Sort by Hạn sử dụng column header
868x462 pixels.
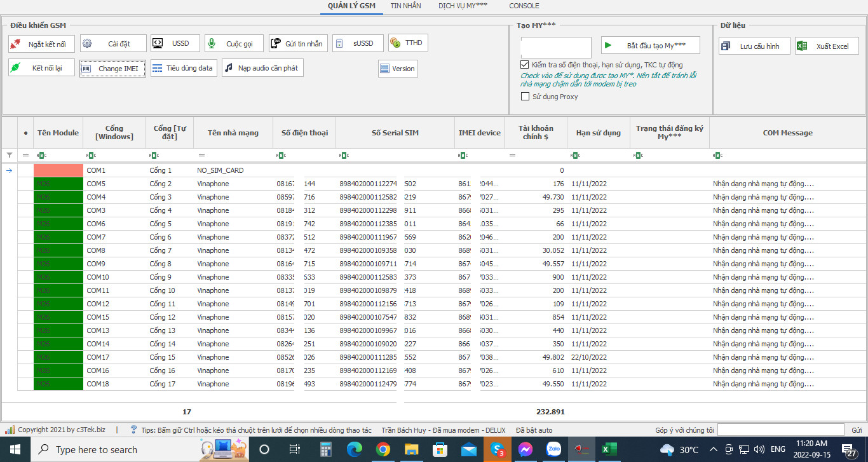tap(599, 133)
